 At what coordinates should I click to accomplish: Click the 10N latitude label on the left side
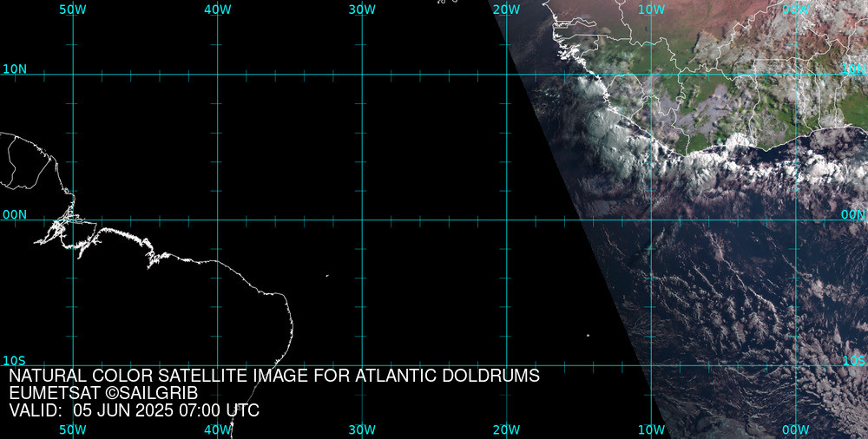15,69
